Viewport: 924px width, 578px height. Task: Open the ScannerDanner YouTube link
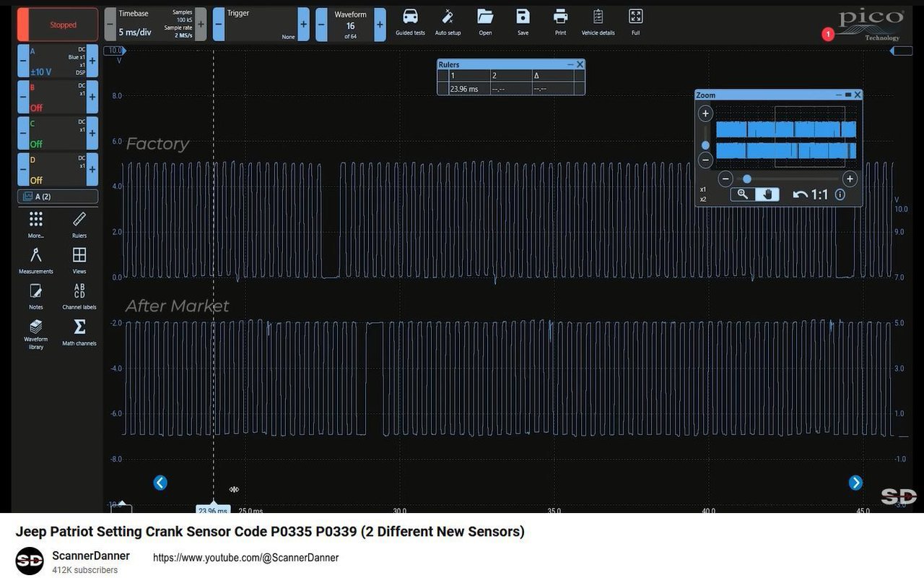click(245, 558)
